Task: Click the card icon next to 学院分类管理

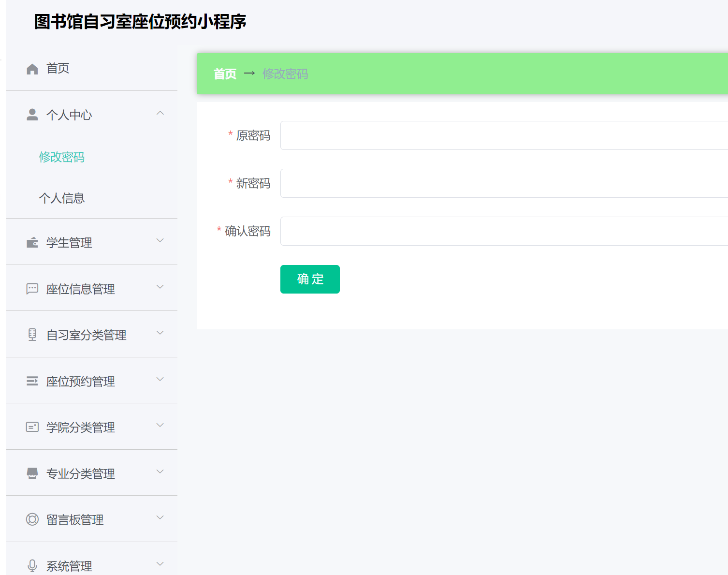Action: [32, 427]
